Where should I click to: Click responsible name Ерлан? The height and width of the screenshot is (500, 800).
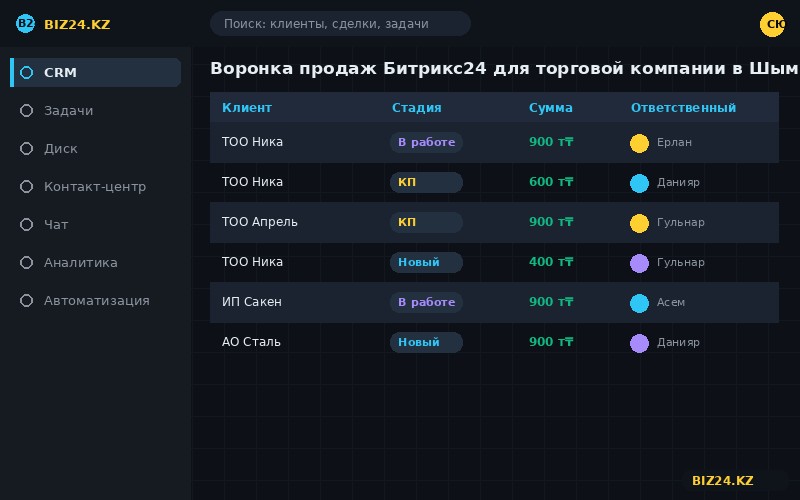point(674,143)
